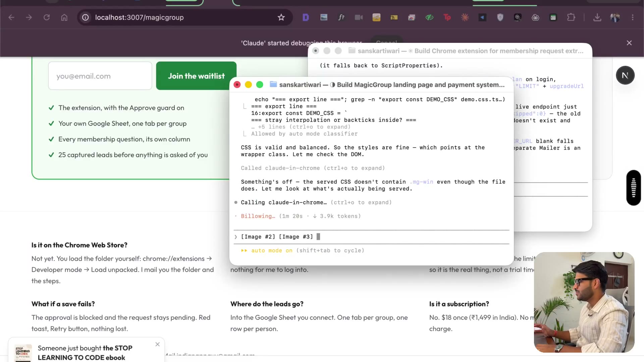
Task: Open the stacked Chrome windows extension
Action: tap(412, 17)
